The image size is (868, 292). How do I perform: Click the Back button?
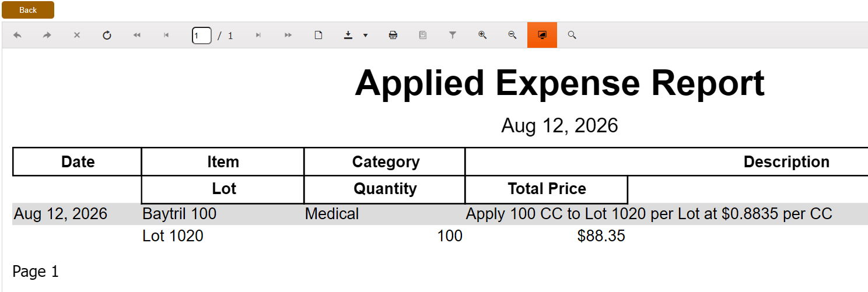coord(28,10)
